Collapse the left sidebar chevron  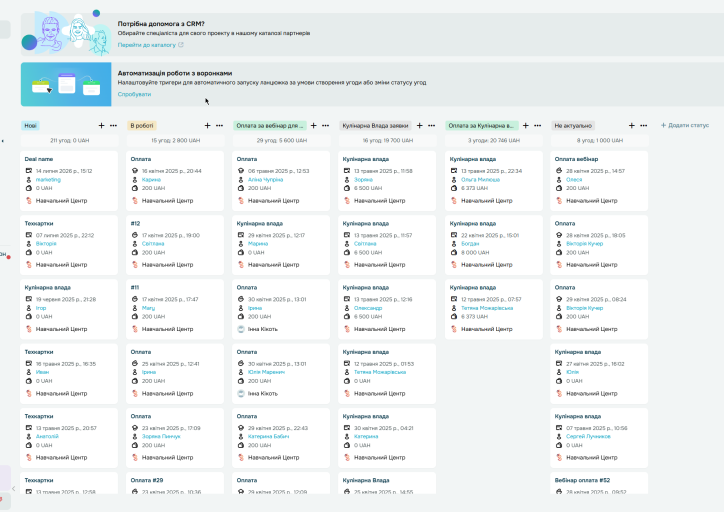tap(13, 488)
